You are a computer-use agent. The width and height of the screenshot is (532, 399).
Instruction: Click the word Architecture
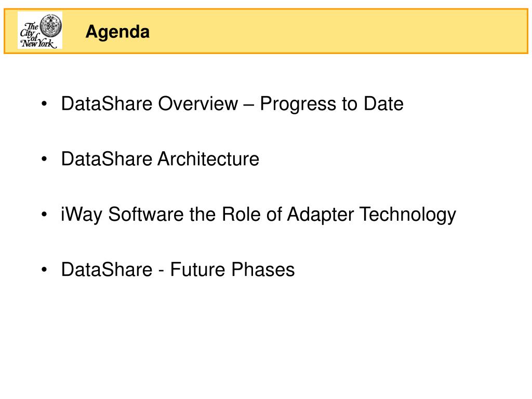tap(208, 159)
